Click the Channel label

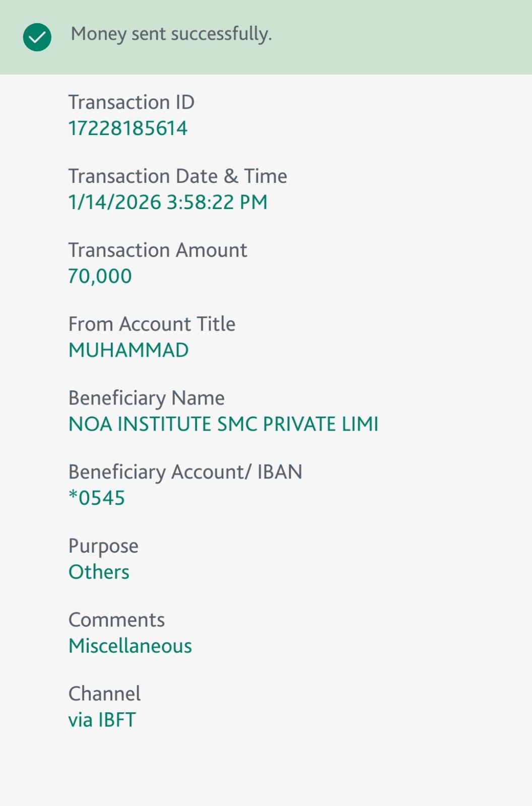coord(104,694)
